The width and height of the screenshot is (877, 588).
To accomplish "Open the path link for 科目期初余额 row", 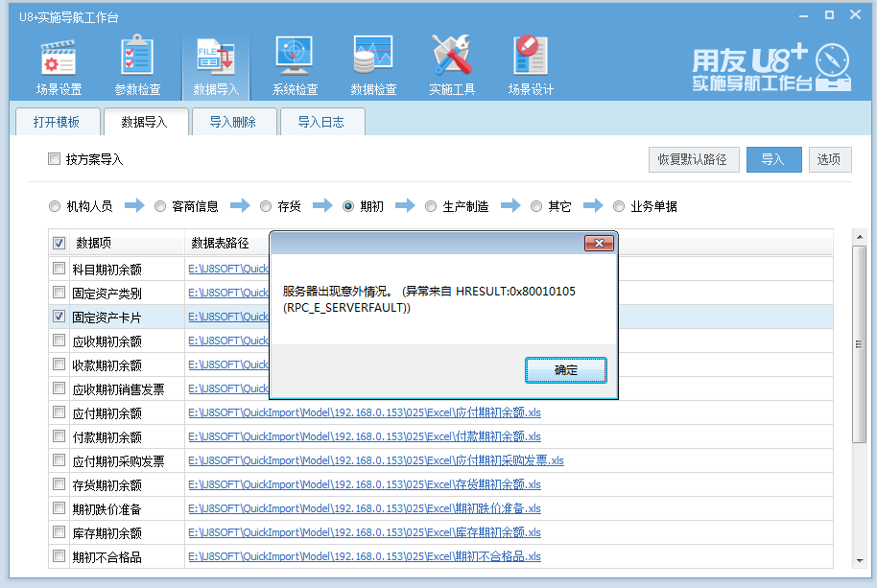I will coord(228,269).
